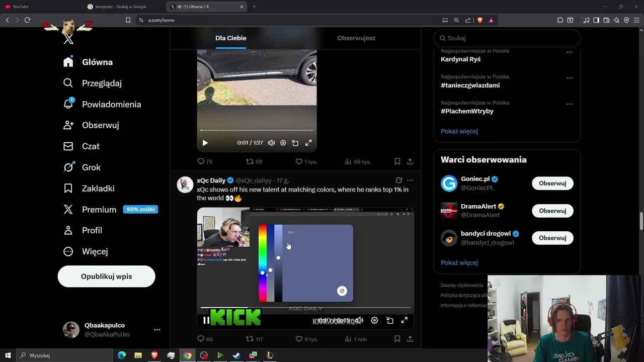Play the car video
The image size is (644, 362).
click(205, 143)
